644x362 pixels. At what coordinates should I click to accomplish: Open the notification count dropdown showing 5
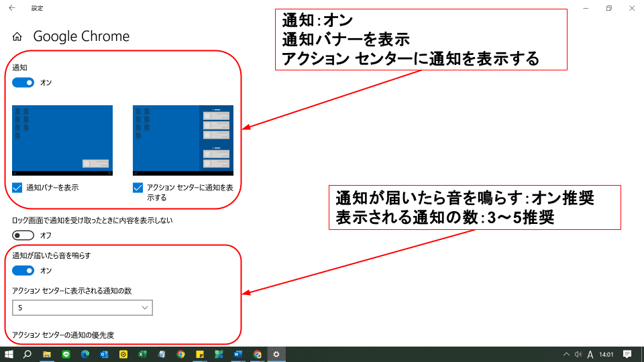pos(83,308)
